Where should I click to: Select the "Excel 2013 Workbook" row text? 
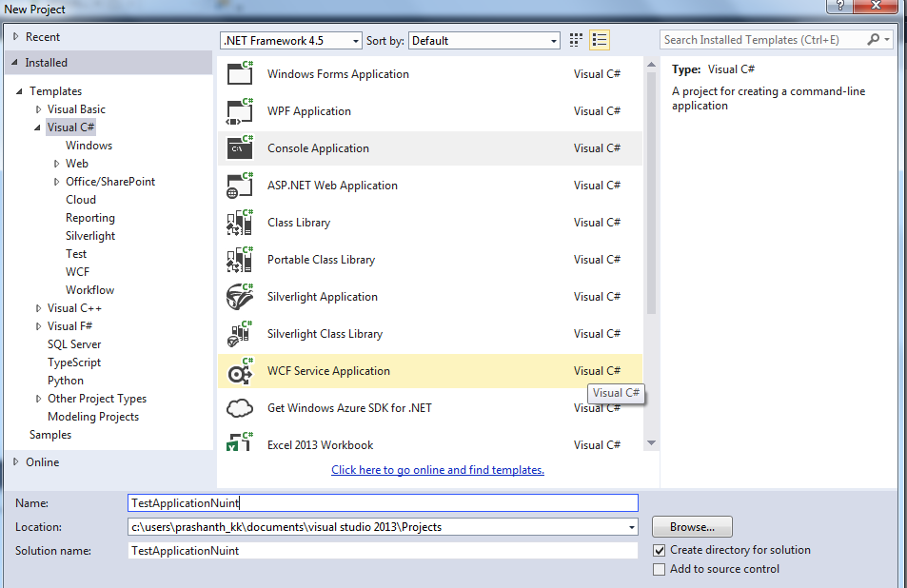320,445
